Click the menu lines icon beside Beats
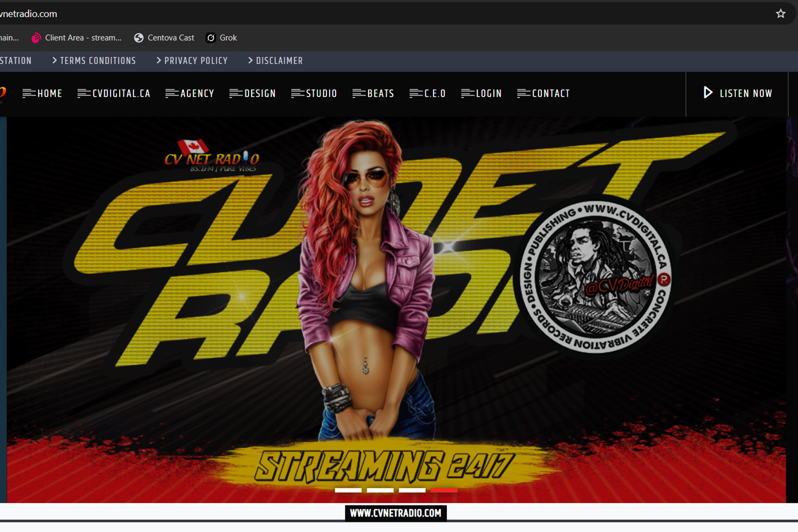The height and width of the screenshot is (532, 798). coord(359,94)
